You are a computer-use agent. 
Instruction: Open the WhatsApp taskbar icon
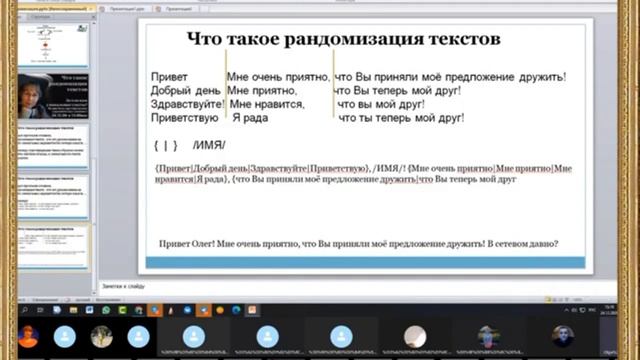coord(106,310)
